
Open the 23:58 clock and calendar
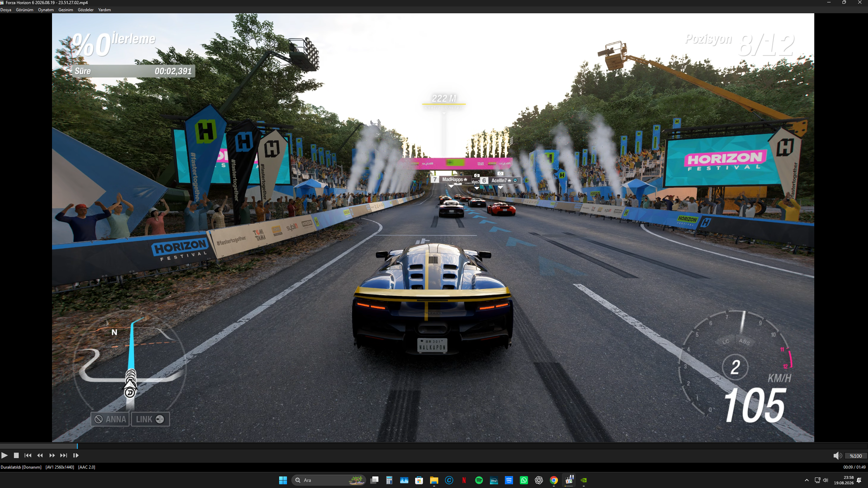point(844,480)
